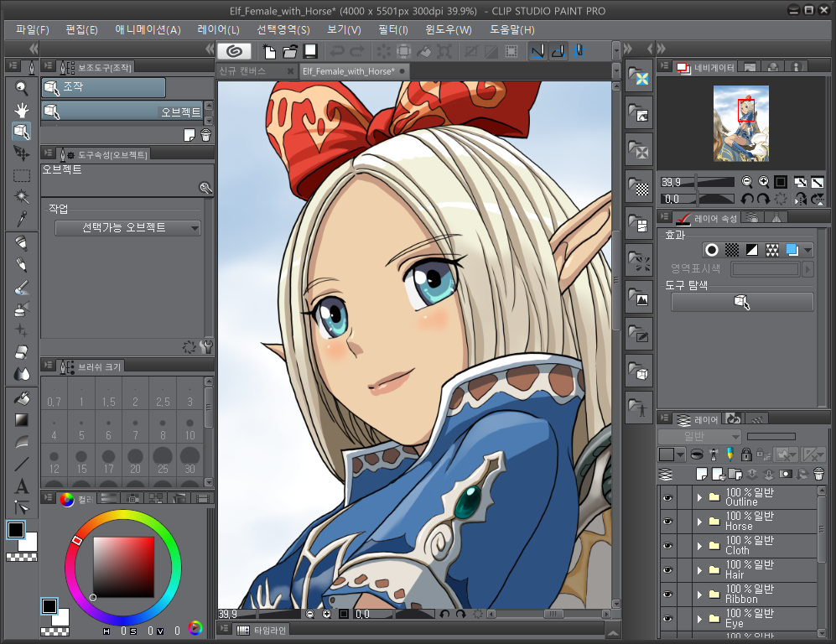
Task: Zoom out in Navigator panel
Action: pyautogui.click(x=747, y=182)
